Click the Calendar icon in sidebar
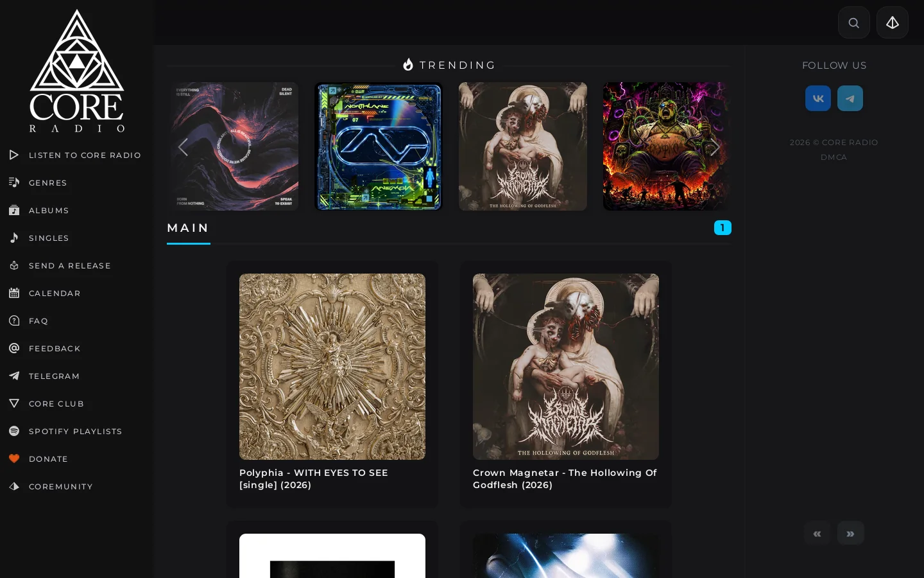 click(x=14, y=293)
